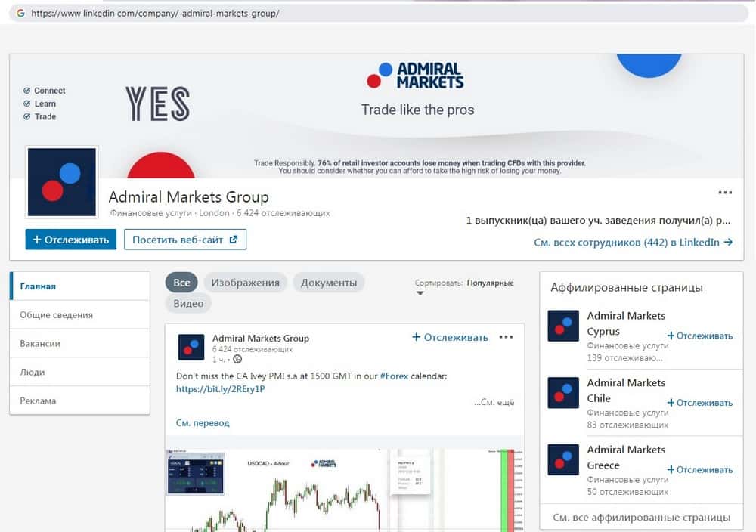Image resolution: width=756 pixels, height=532 pixels.
Task: Follow Admiral Markets Chile
Action: tap(699, 403)
